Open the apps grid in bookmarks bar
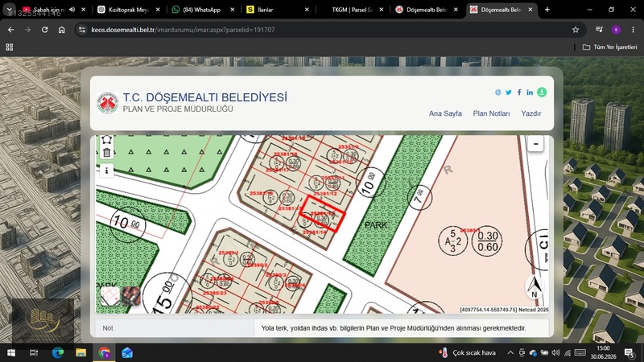644x362 pixels. [10, 47]
